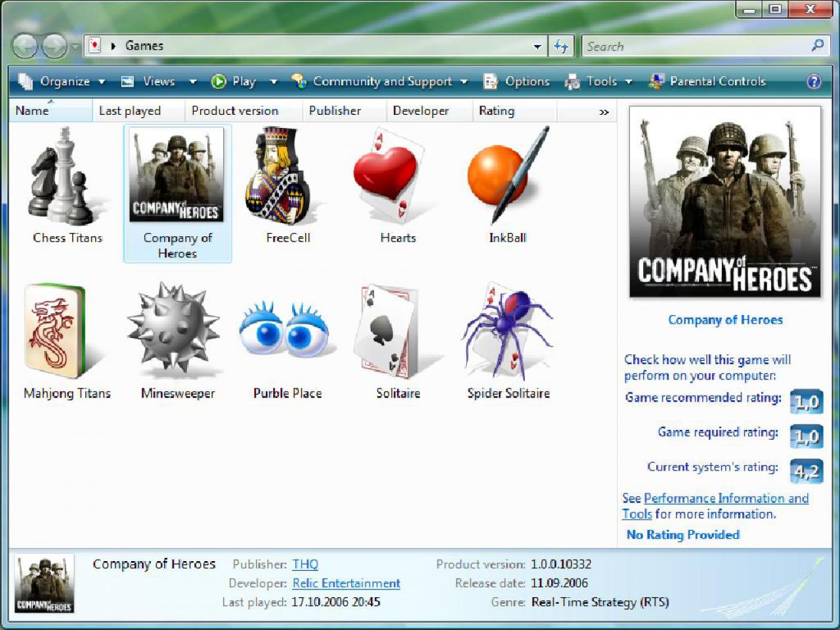The height and width of the screenshot is (630, 840).
Task: Click the game required rating badge 1,0
Action: [807, 436]
